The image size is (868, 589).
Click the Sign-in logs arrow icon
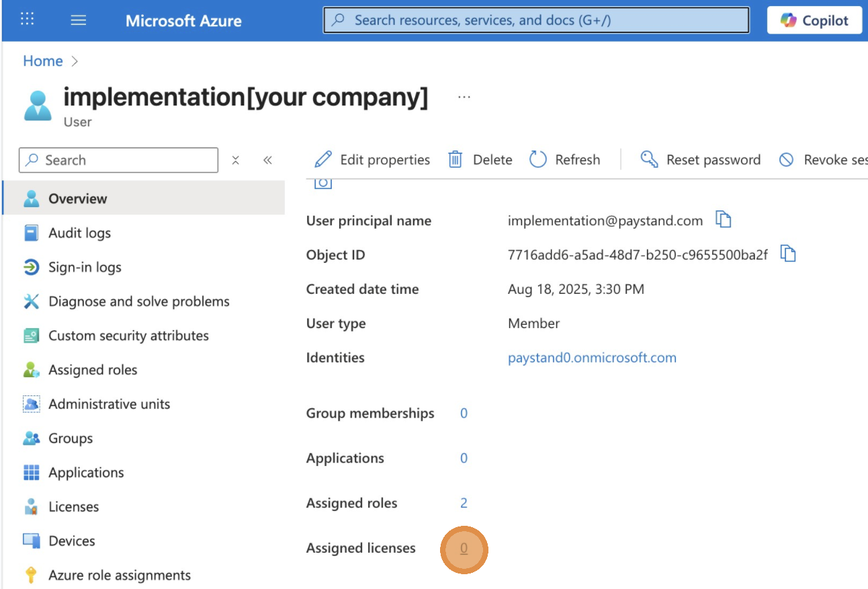point(31,268)
